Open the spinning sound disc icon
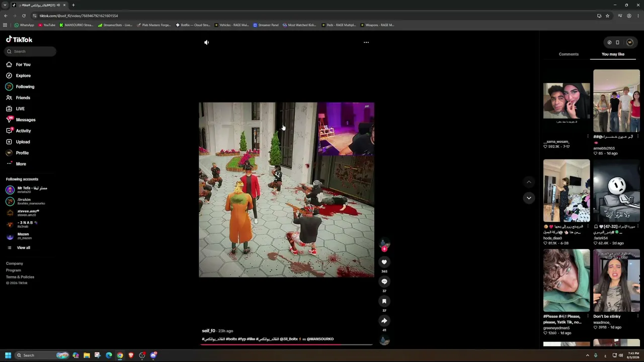The height and width of the screenshot is (362, 644). tap(384, 341)
